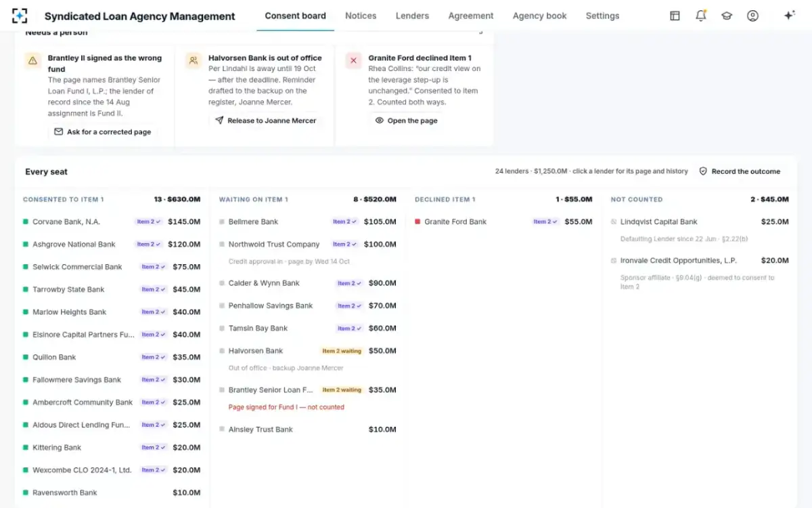The image size is (812, 508).
Task: Launch the sparkle AI assistant icon
Action: tap(789, 16)
